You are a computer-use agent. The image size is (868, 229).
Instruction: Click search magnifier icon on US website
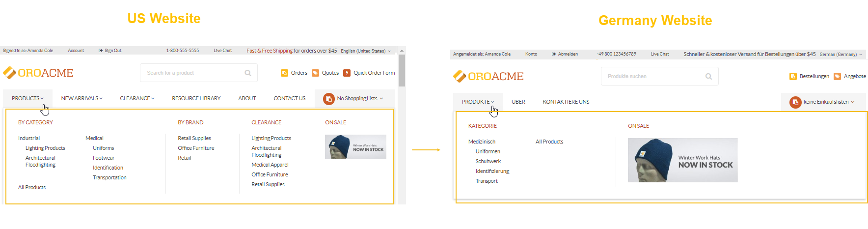click(248, 73)
